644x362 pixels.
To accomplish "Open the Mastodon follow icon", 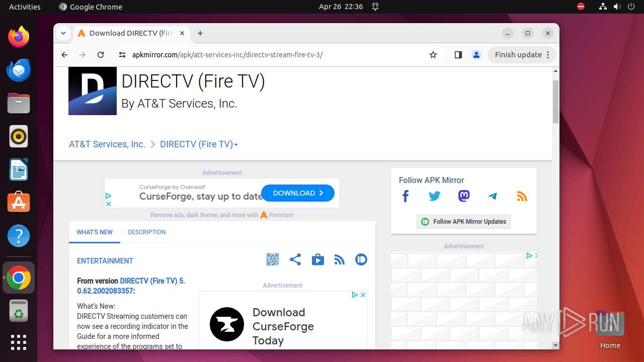I will (464, 196).
